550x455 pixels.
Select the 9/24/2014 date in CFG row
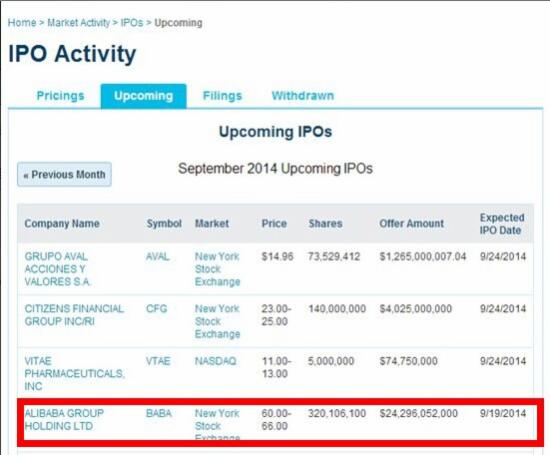(x=503, y=309)
